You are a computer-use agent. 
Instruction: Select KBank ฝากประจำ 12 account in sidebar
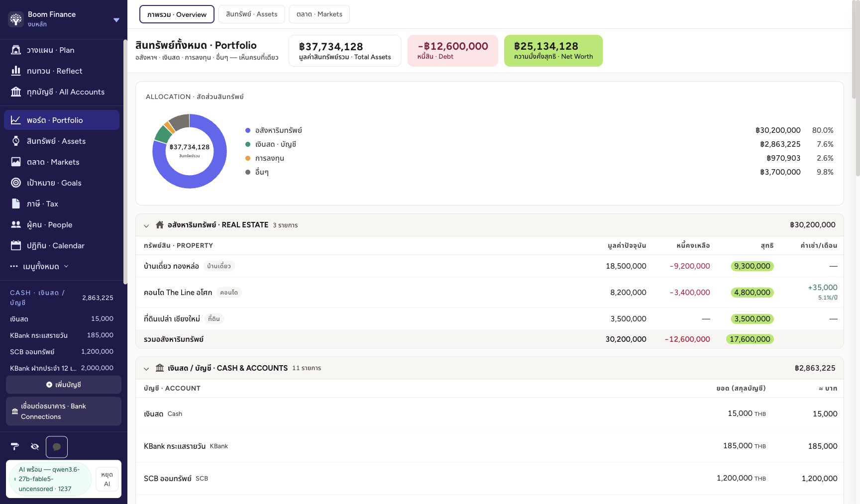62,368
